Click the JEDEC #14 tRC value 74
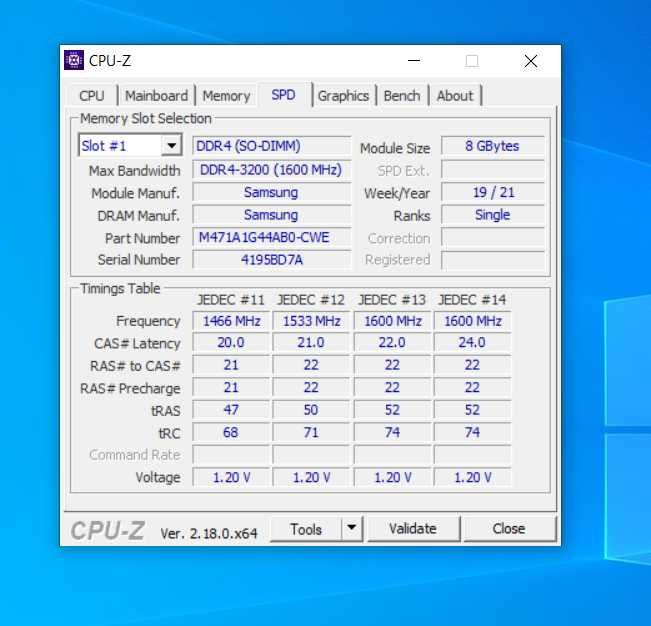The image size is (651, 626). pos(472,433)
